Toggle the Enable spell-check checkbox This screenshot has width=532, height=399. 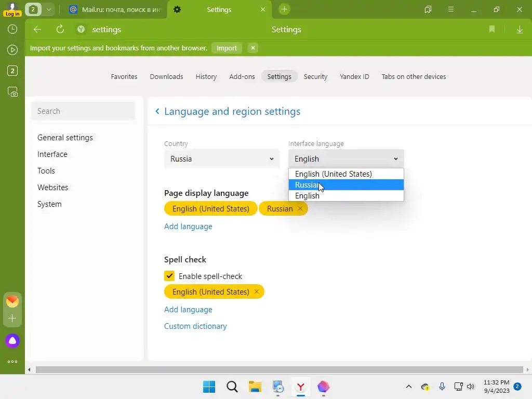[x=169, y=276]
